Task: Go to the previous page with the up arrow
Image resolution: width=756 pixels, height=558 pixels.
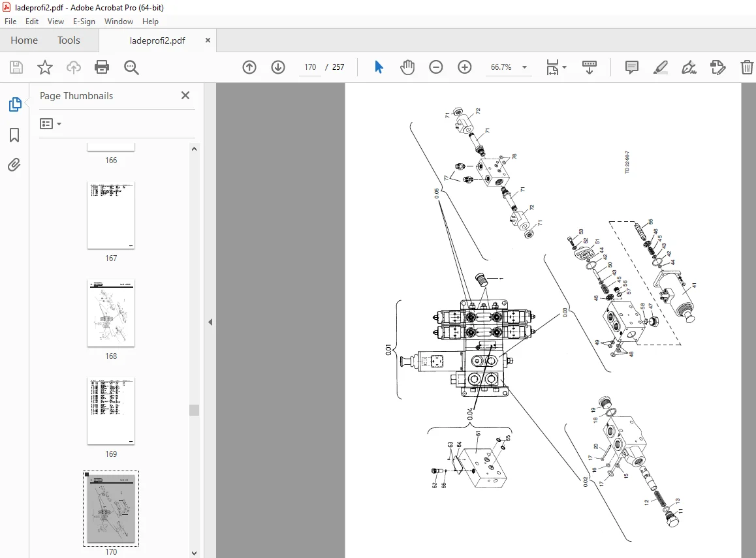Action: (x=249, y=67)
